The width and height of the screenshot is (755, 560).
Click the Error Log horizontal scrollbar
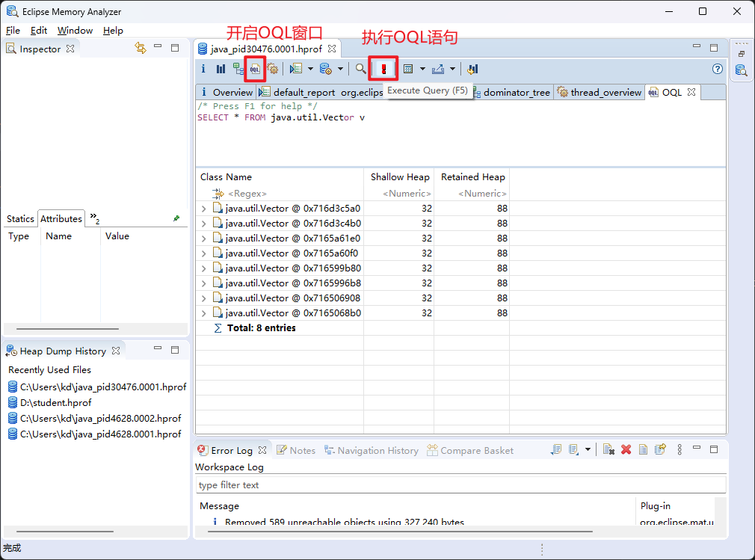click(x=400, y=531)
